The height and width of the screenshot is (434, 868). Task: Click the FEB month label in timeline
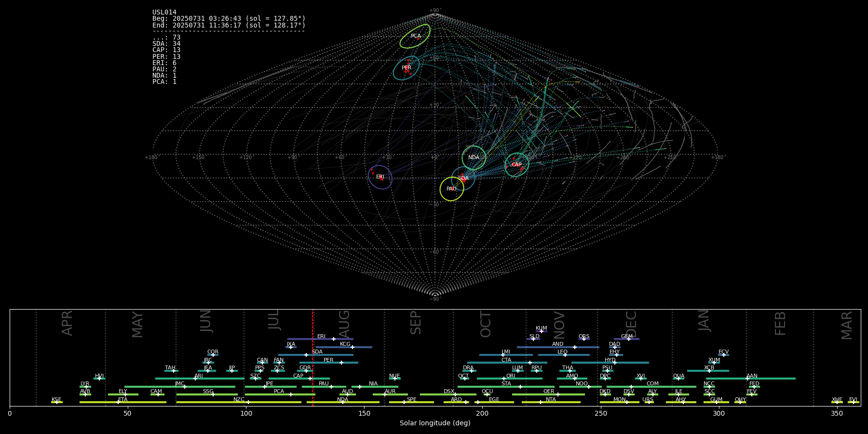tap(780, 323)
